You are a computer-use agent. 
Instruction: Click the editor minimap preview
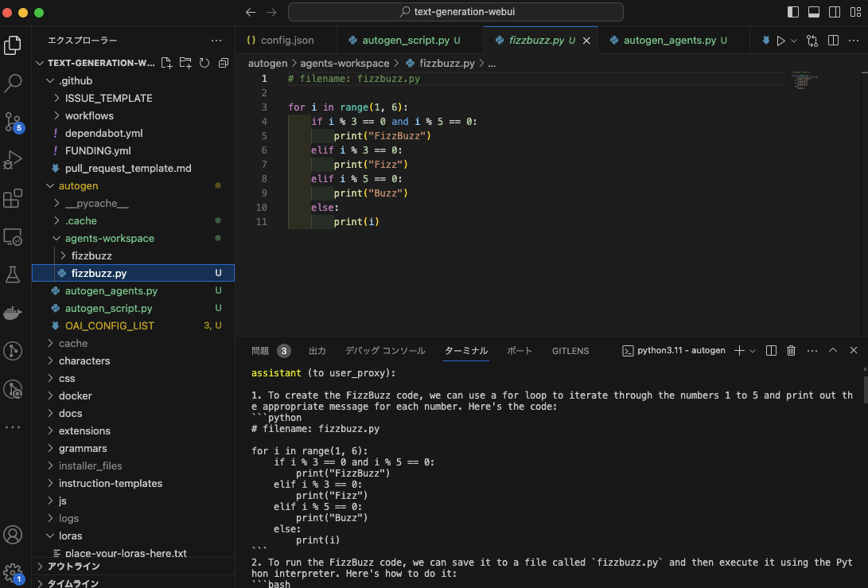tap(804, 80)
